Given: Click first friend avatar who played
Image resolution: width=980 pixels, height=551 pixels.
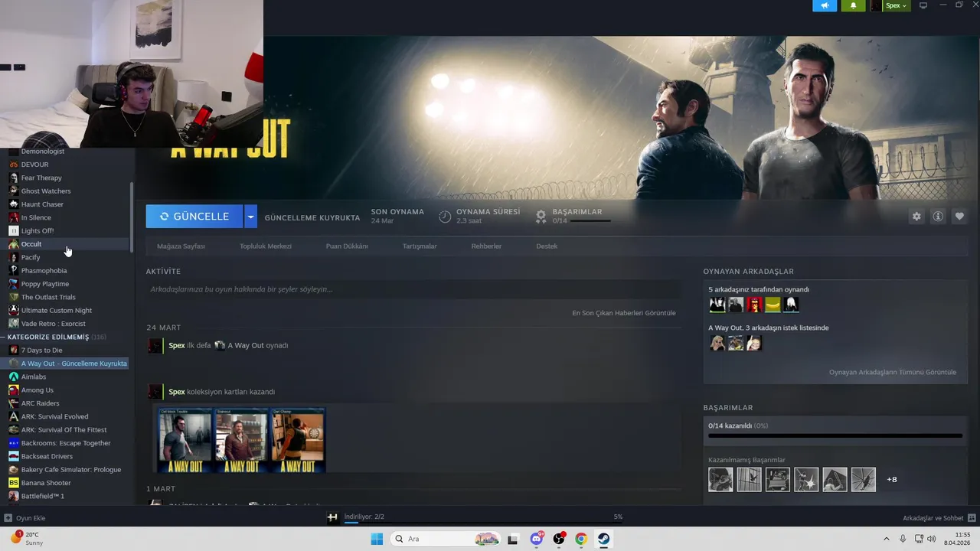Looking at the screenshot, I should [x=717, y=305].
